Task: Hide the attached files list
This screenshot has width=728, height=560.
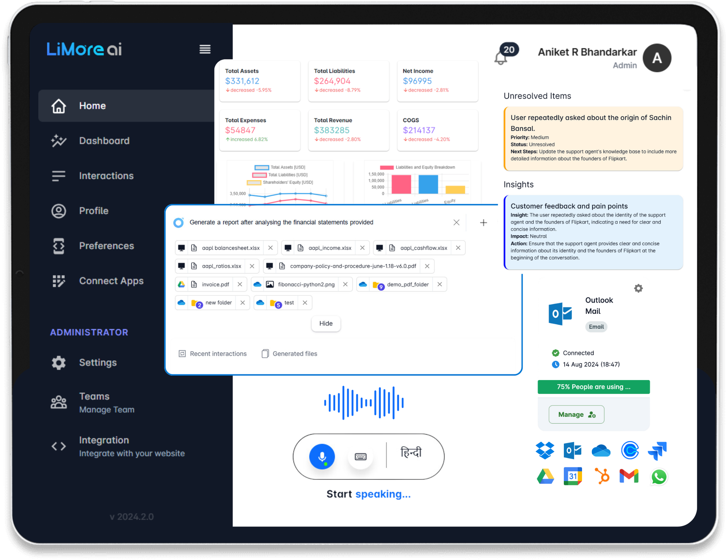Action: pyautogui.click(x=326, y=323)
